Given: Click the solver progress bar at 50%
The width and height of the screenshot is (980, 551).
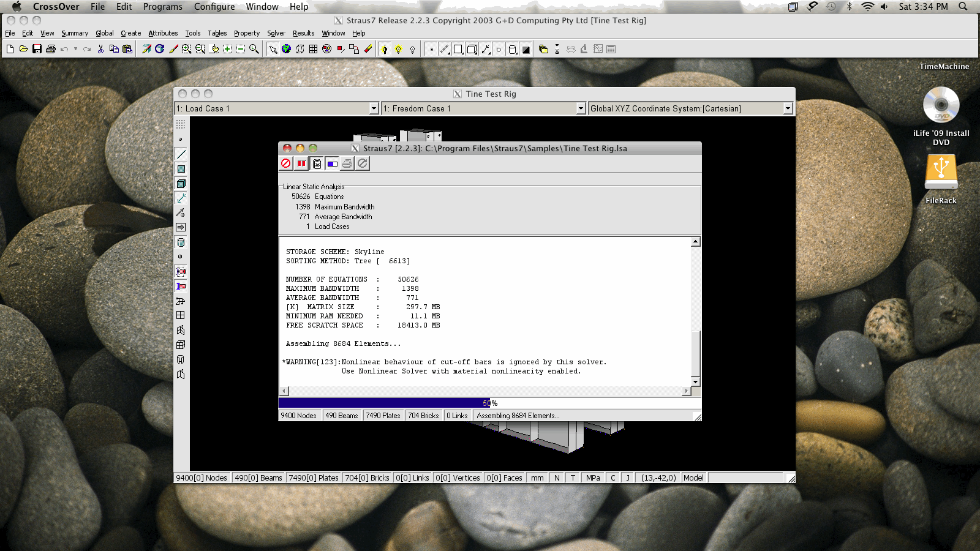Looking at the screenshot, I should [489, 403].
